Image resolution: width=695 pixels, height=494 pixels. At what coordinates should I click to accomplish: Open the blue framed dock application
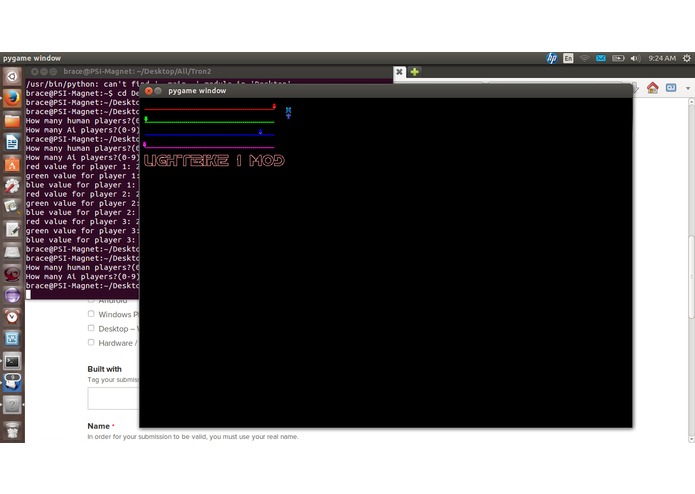coord(12,338)
